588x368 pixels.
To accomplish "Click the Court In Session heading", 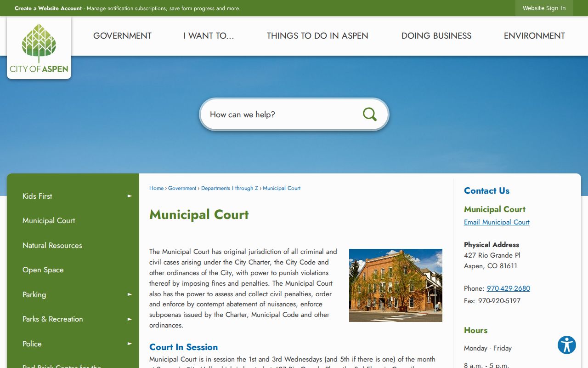I will tap(183, 347).
